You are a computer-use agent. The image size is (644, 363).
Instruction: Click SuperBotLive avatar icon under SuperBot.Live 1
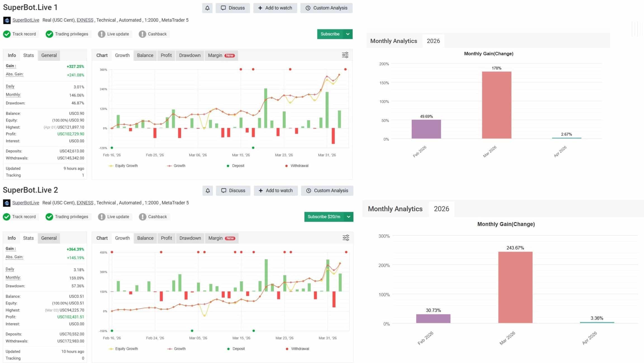pos(7,20)
